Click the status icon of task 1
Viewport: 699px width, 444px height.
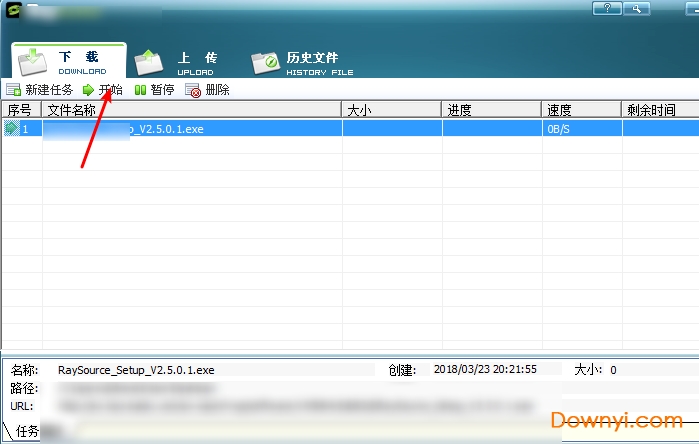point(12,129)
